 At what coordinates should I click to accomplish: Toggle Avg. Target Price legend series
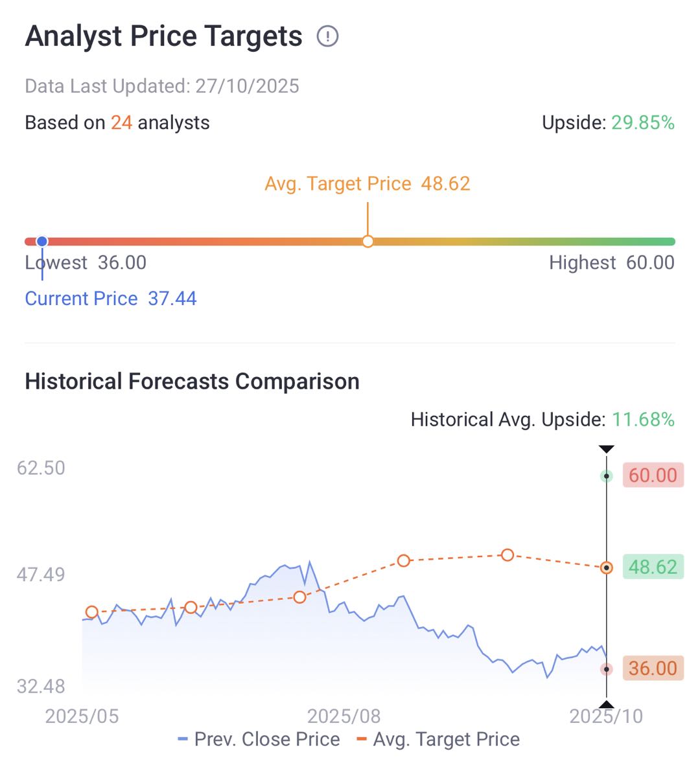439,739
